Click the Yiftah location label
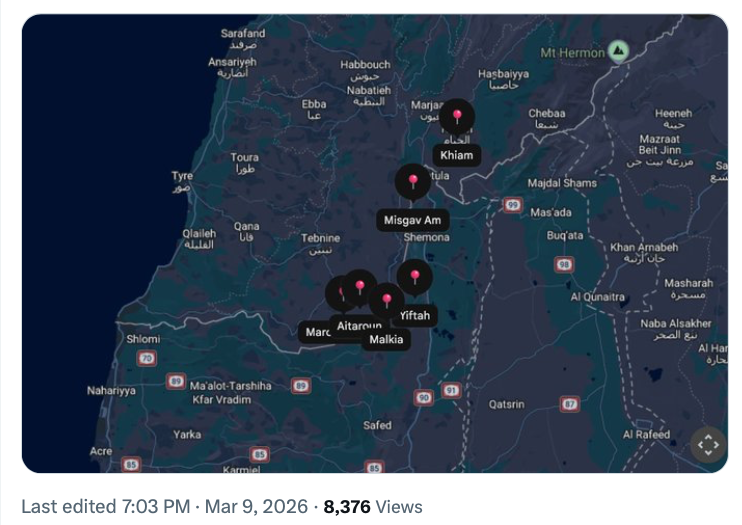 point(414,316)
